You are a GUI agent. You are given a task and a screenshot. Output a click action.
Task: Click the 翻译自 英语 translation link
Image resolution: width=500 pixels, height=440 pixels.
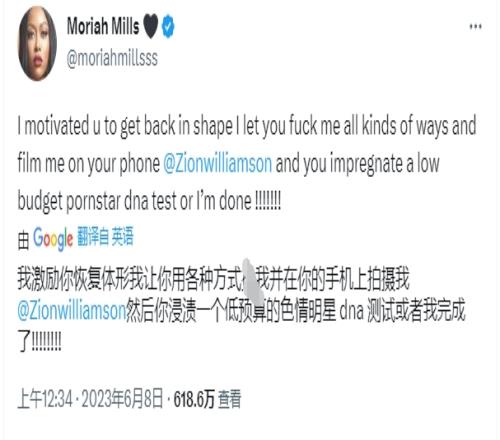105,236
